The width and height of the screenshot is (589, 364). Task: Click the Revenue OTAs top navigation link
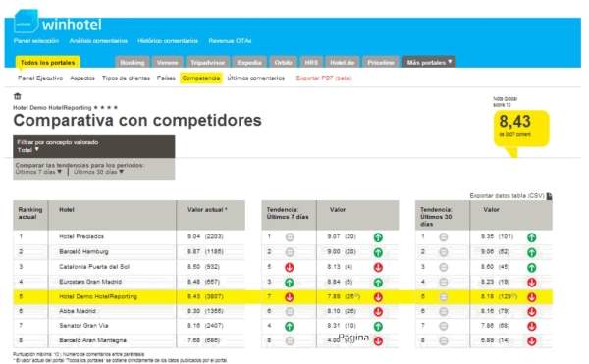230,41
